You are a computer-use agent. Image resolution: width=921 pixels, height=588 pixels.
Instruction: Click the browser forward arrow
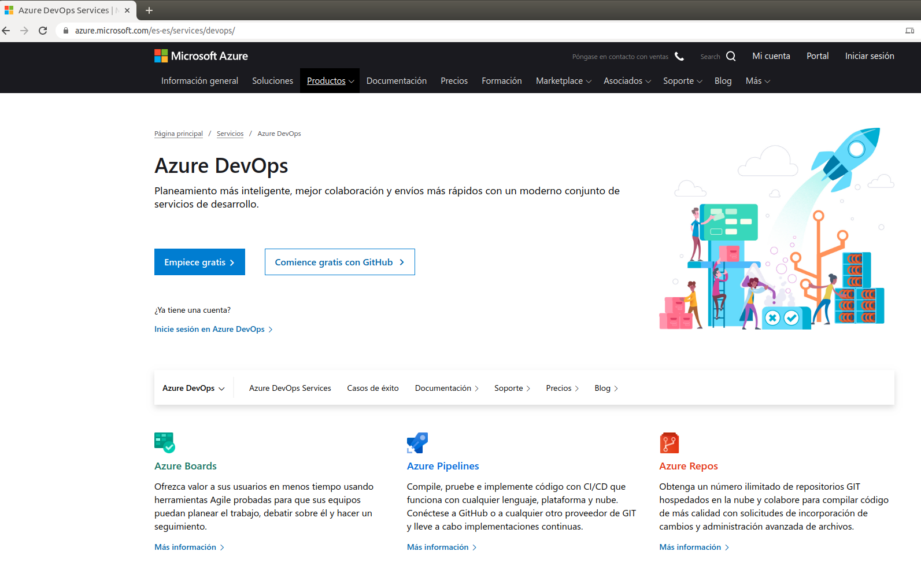24,31
